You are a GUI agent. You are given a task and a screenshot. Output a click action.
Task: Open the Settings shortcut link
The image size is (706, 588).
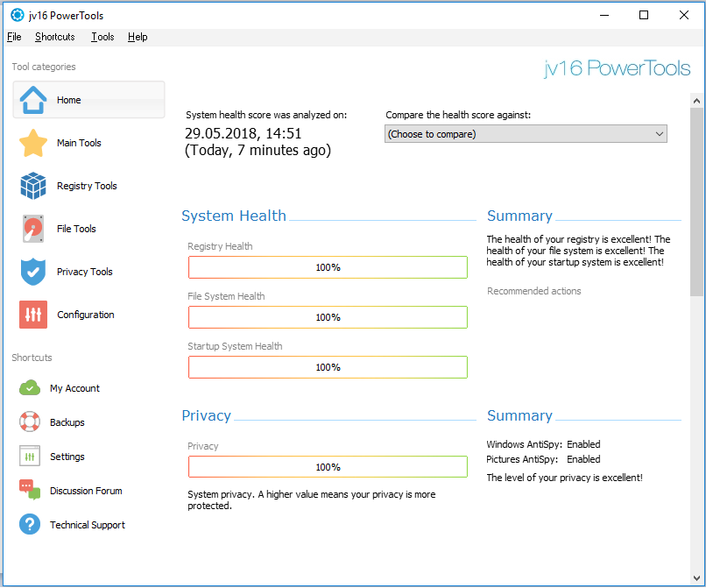point(67,457)
